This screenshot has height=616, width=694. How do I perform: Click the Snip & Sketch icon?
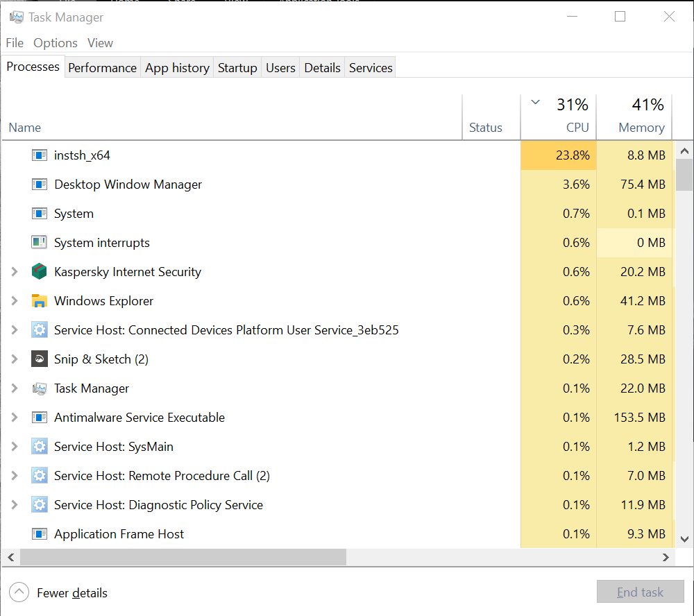[x=40, y=359]
